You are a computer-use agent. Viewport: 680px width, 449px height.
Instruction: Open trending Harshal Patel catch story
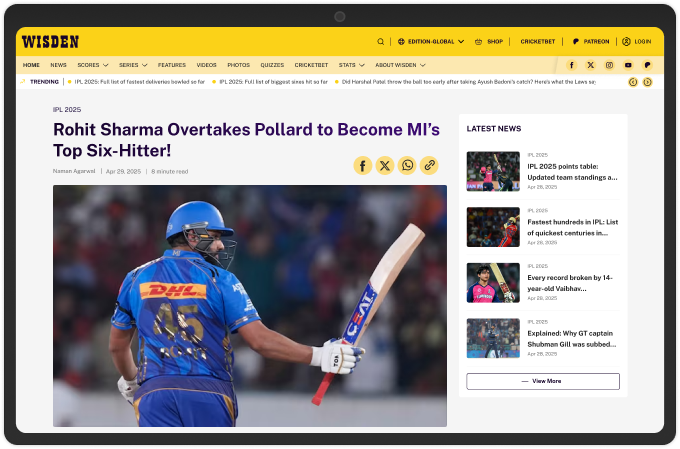[468, 82]
